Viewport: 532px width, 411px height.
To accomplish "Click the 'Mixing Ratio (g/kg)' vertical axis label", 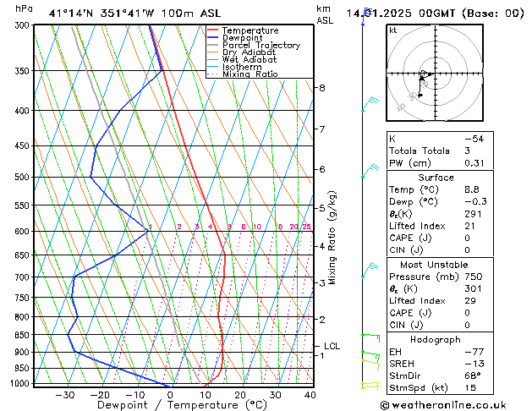I will (332, 238).
